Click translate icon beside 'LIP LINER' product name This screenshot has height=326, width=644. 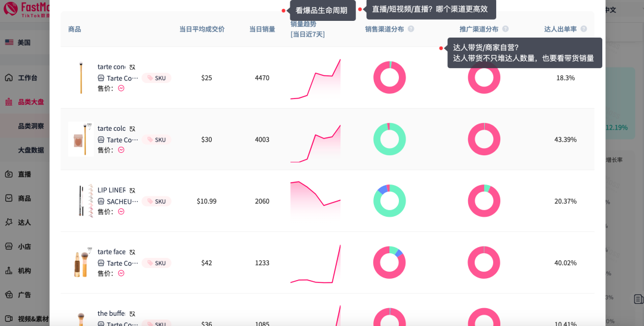[132, 190]
